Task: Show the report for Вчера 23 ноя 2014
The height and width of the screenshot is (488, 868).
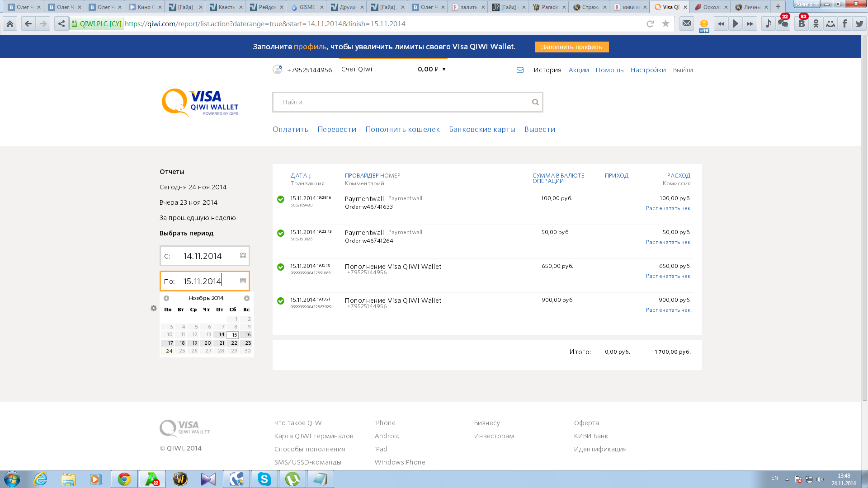Action: tap(189, 202)
